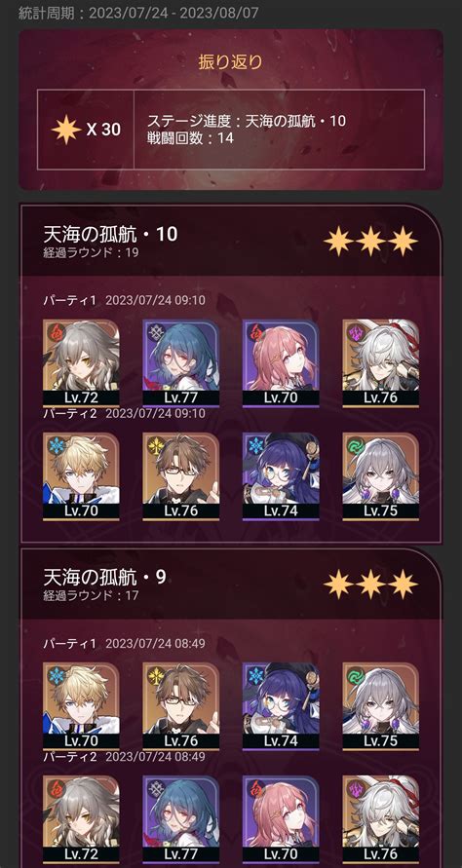Image resolution: width=462 pixels, height=868 pixels.
Task: Select the blonde Lv.70 portrait in stage 9 Party 1
Action: click(x=81, y=706)
